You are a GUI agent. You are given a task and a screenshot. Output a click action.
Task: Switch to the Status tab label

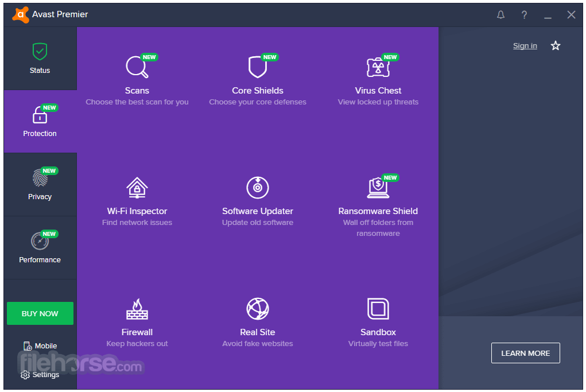pos(40,70)
